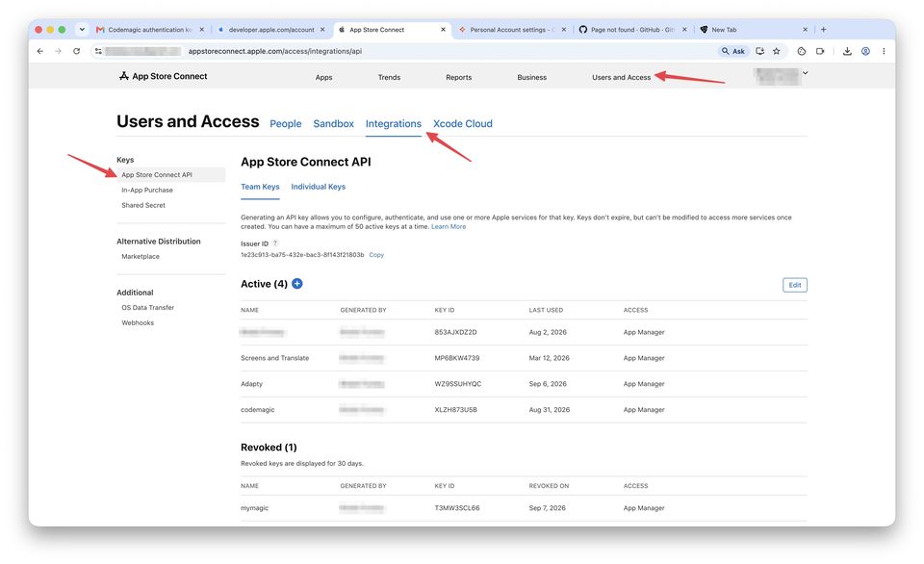Copy the Issuer ID

pos(376,255)
